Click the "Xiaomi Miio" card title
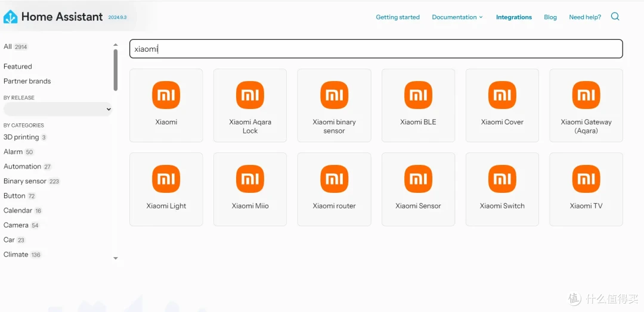 pyautogui.click(x=250, y=206)
